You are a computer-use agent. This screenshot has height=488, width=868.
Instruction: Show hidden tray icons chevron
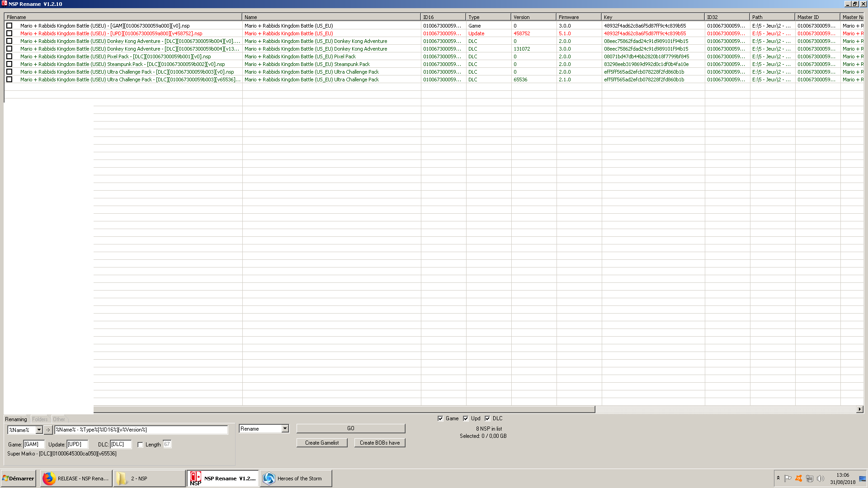coord(778,478)
